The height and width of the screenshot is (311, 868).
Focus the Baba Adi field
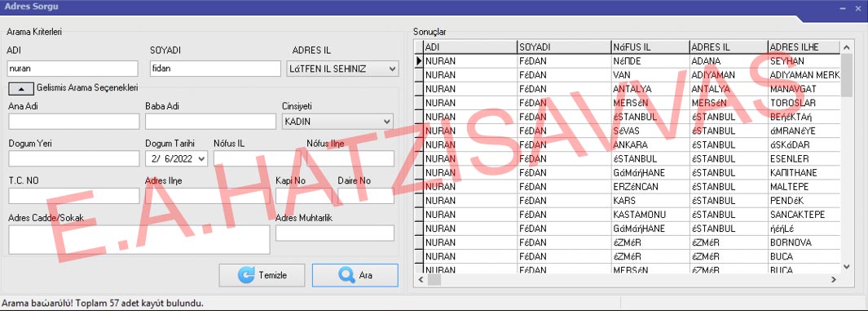[210, 122]
